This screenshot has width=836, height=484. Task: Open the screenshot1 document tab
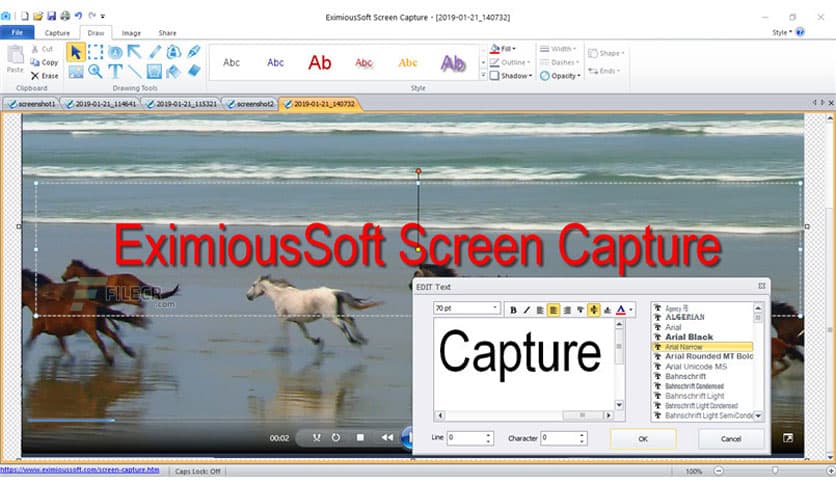tap(32, 104)
